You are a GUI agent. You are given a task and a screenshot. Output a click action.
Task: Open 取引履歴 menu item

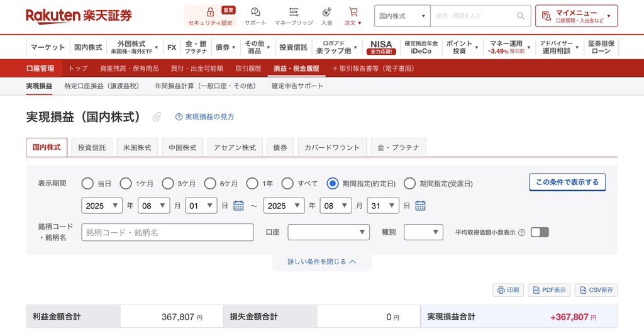point(248,69)
